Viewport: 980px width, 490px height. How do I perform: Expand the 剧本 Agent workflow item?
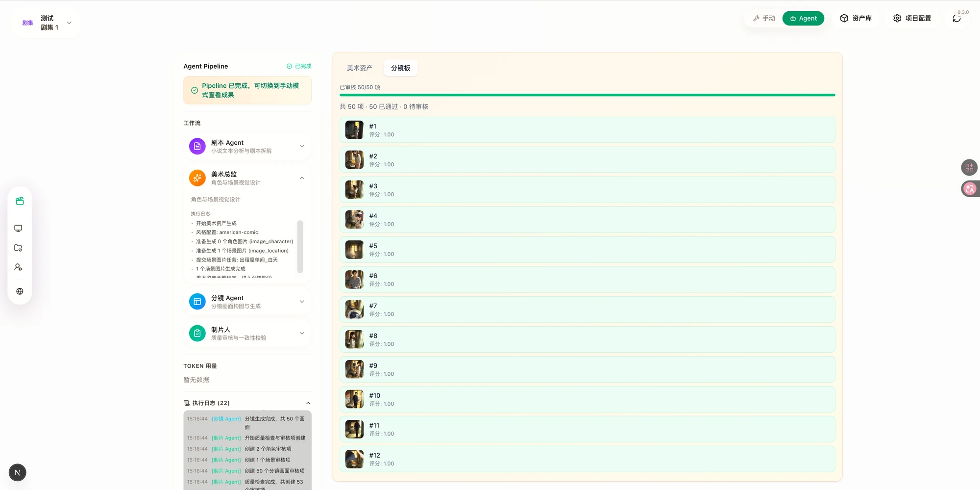tap(247, 146)
